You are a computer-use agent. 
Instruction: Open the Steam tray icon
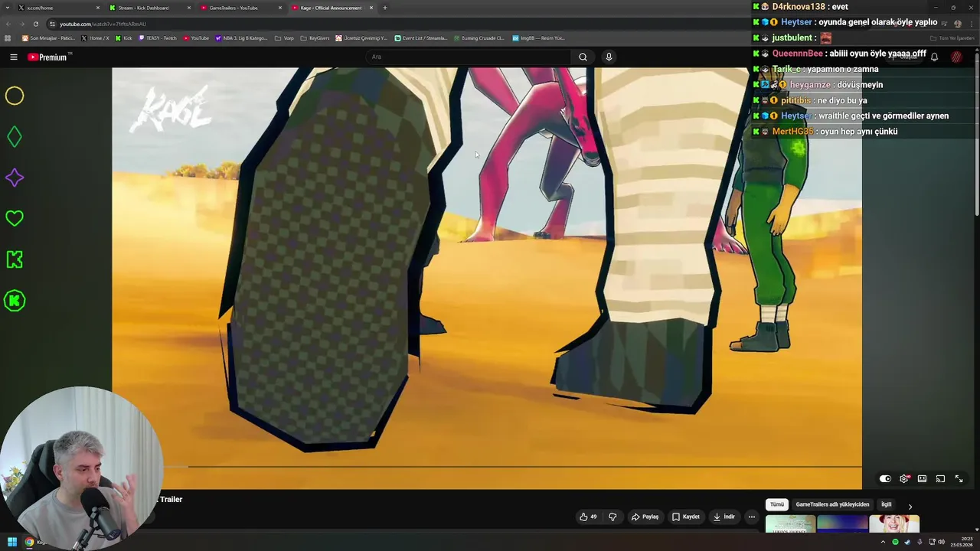click(906, 542)
